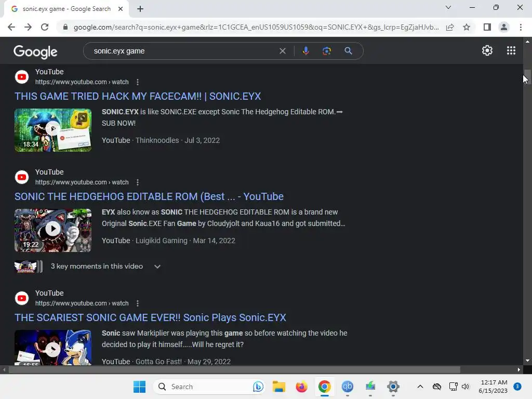This screenshot has height=399, width=532.
Task: Open File Explorer from taskbar
Action: coord(279,387)
